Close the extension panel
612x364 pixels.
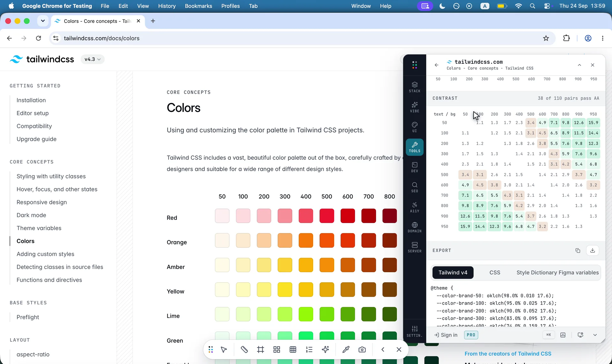pyautogui.click(x=593, y=65)
